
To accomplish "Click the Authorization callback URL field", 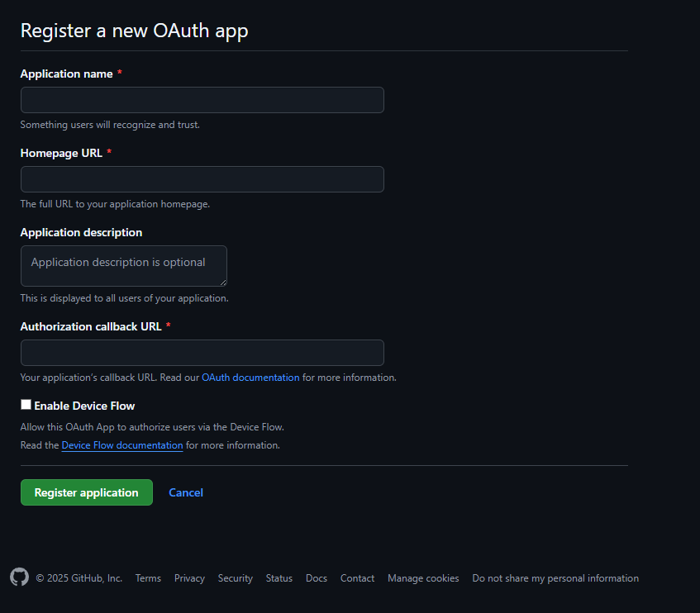I will pyautogui.click(x=202, y=353).
